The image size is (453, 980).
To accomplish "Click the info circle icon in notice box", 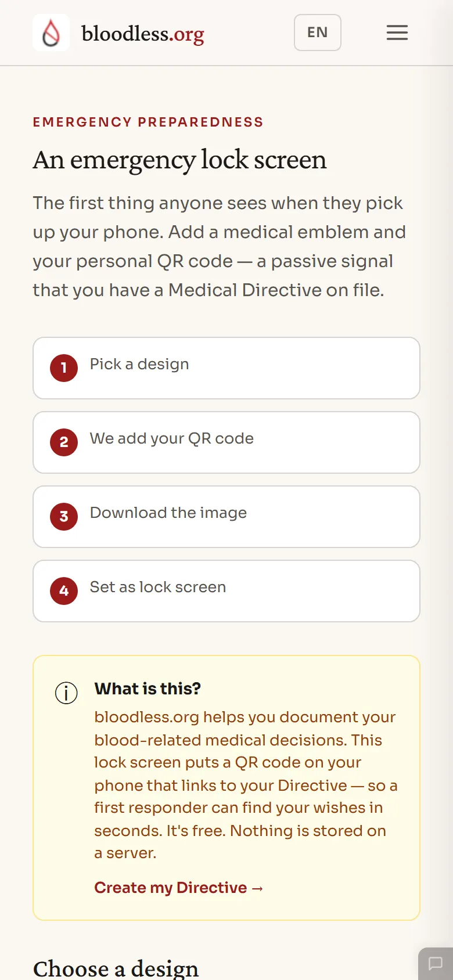I will 66,693.
